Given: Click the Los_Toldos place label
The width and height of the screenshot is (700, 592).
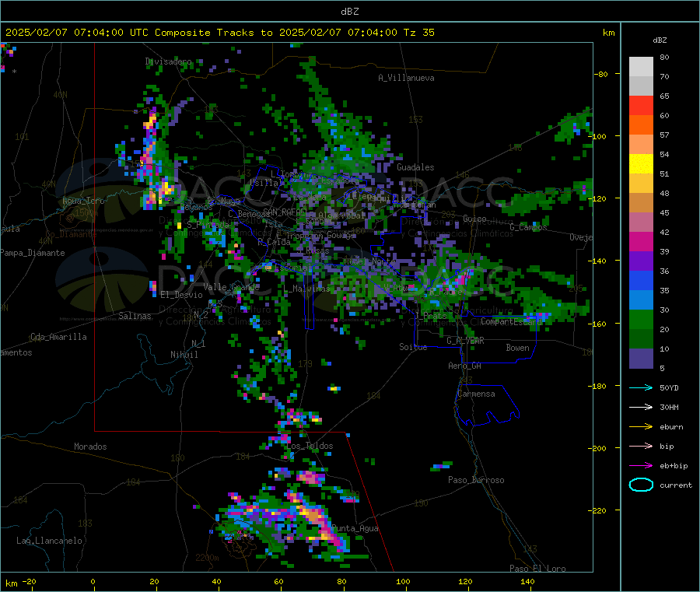Looking at the screenshot, I should pyautogui.click(x=310, y=447).
